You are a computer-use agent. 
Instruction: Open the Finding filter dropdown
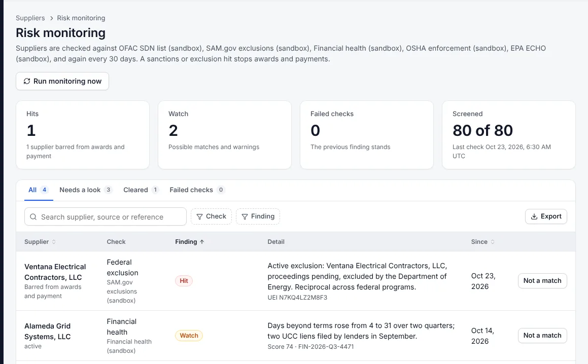click(258, 216)
